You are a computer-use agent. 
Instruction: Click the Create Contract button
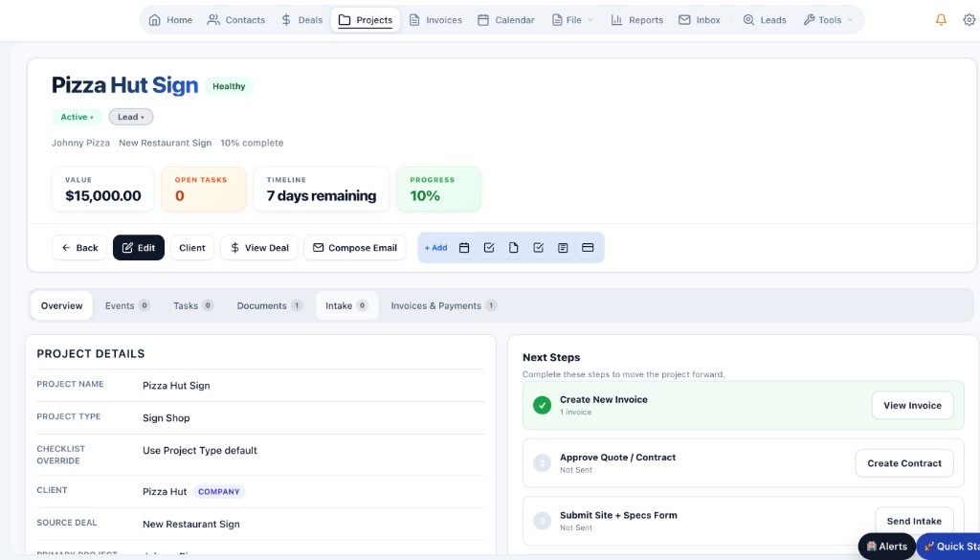(x=903, y=462)
